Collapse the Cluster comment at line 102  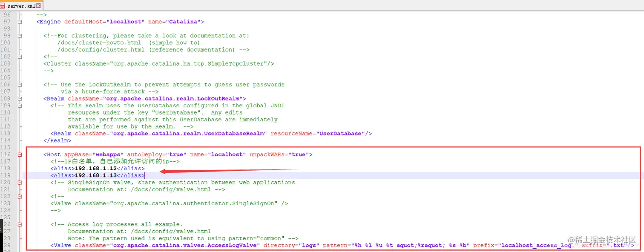click(x=20, y=57)
